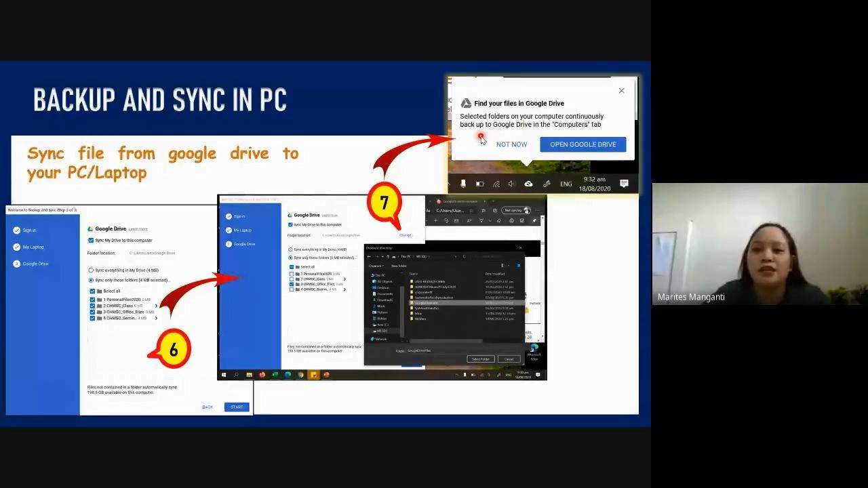Image resolution: width=868 pixels, height=488 pixels.
Task: Check 2 CHMSC_Class in middle window
Action: pyautogui.click(x=292, y=279)
